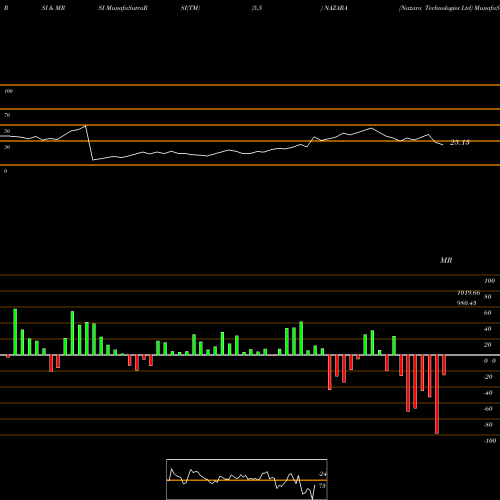
Task: Click the MR axis label -100
Action: pos(490,441)
